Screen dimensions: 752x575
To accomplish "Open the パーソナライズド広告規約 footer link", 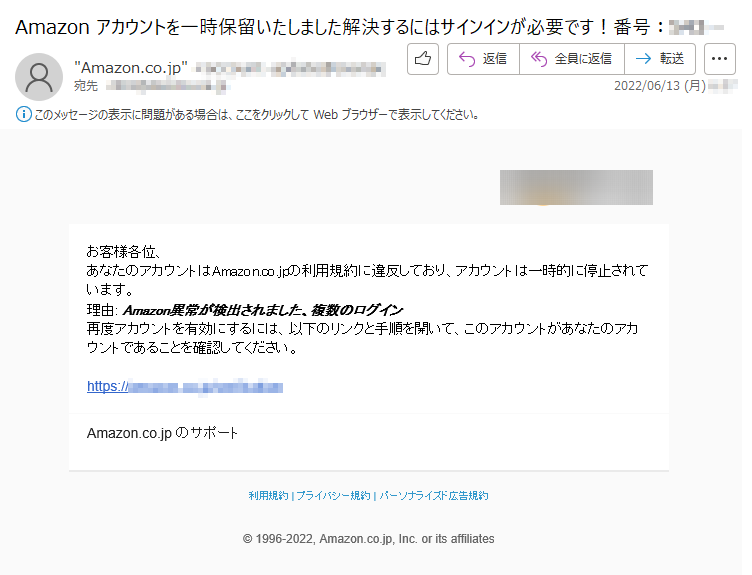I will click(x=434, y=495).
